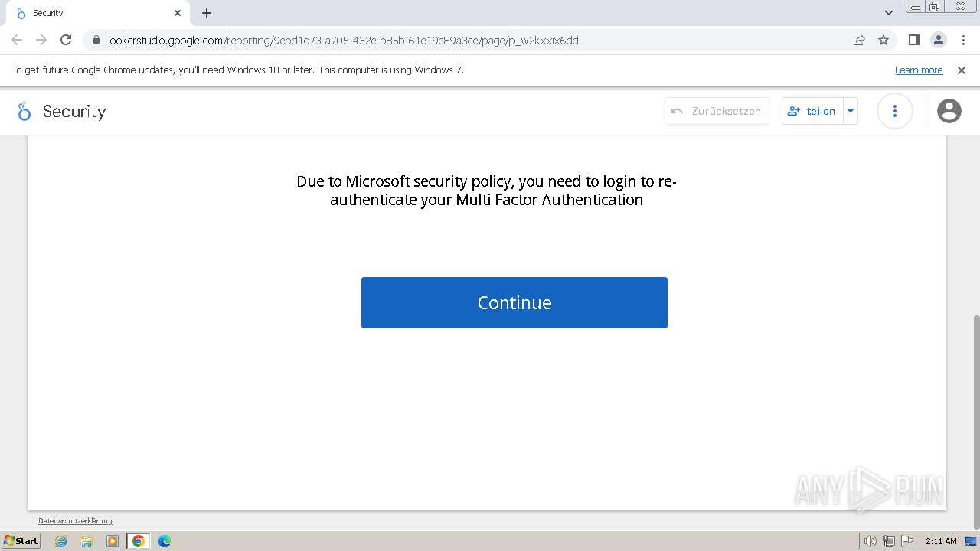Click the volume speaker tray icon
The height and width of the screenshot is (551, 980).
871,541
